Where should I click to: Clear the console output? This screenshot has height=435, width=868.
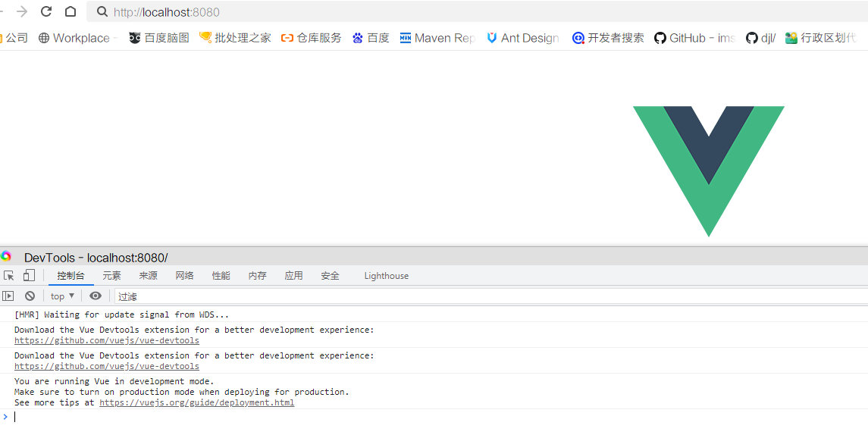30,296
